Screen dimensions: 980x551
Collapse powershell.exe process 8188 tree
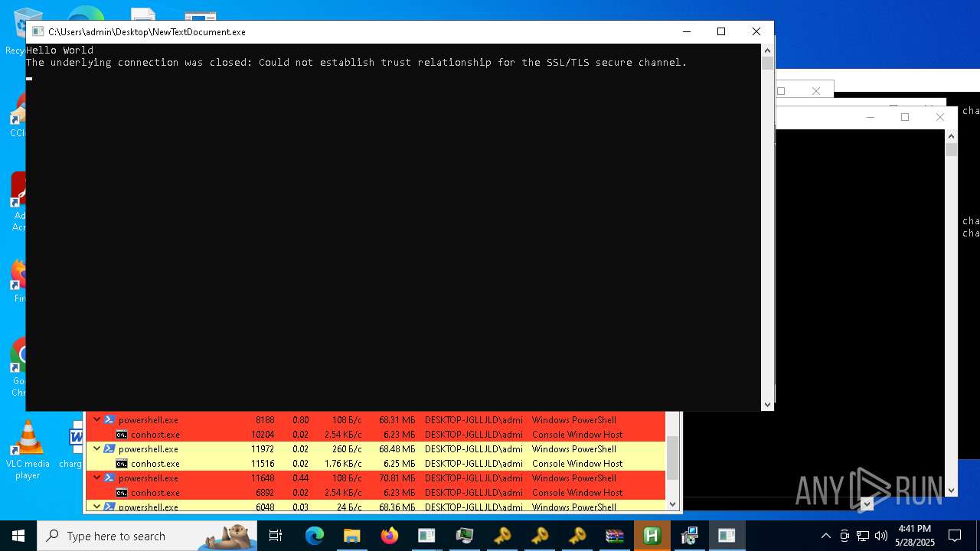point(96,420)
